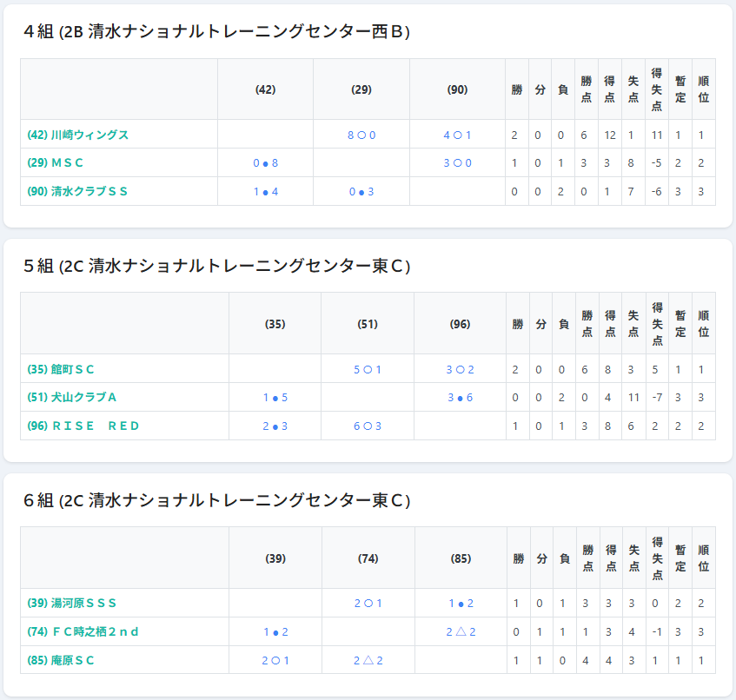Click the 4○1 score for 川崎ウィングス
The height and width of the screenshot is (700, 736).
(x=457, y=135)
